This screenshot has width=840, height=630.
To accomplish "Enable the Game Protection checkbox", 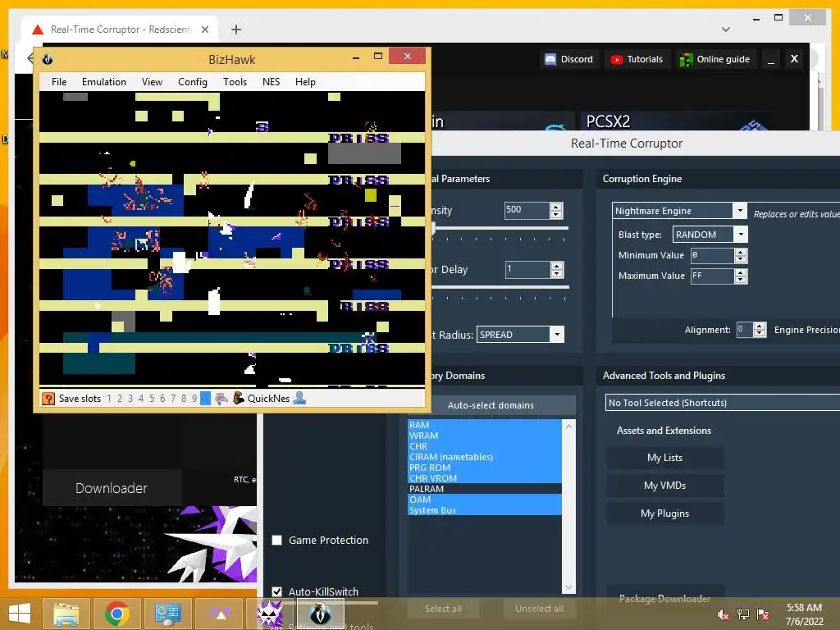I will click(x=277, y=540).
